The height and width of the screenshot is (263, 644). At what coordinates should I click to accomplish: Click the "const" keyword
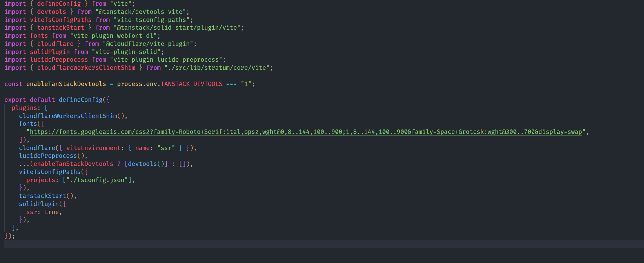pos(13,84)
